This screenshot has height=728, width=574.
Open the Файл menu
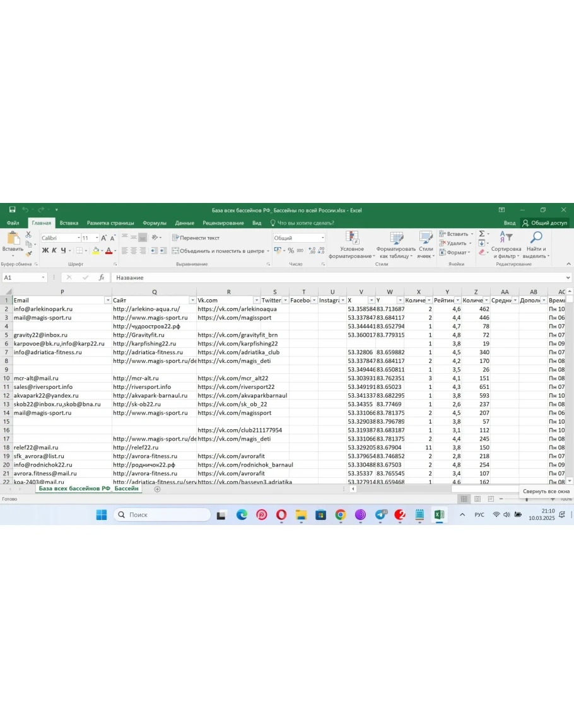(13, 223)
